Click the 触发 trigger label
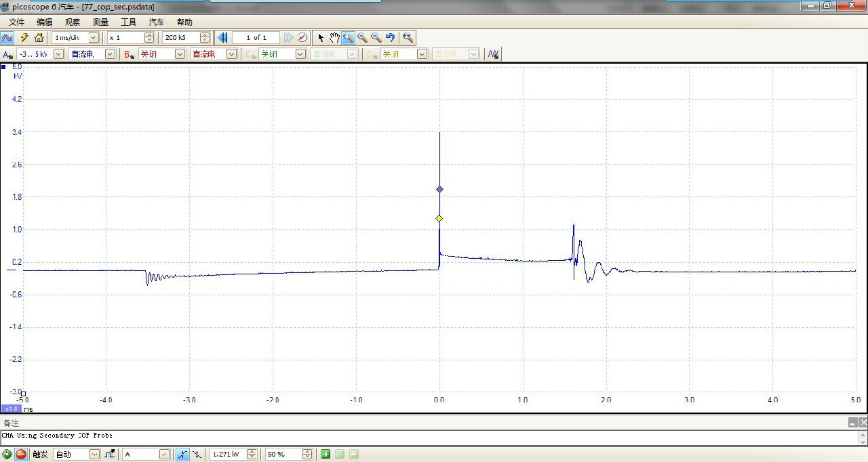Screen dimensions: 868x462 click(41, 454)
